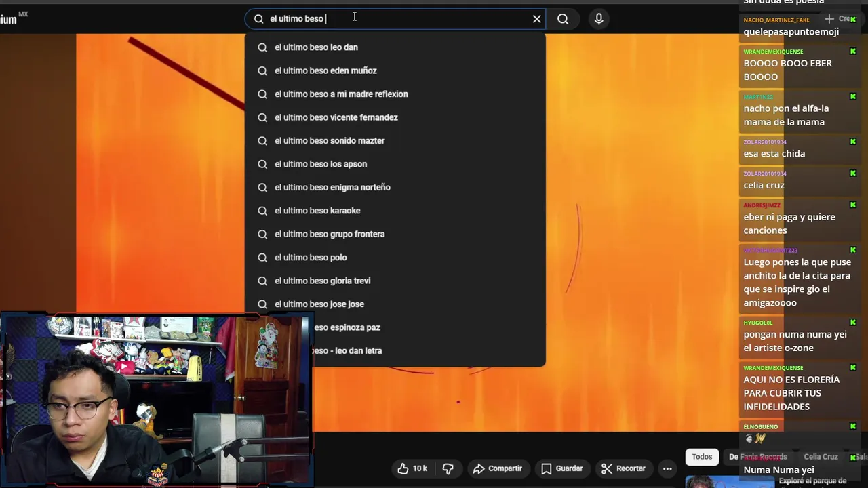Screen dimensions: 868x488
Task: Like the video with thumbs-up 10 k
Action: point(412,468)
